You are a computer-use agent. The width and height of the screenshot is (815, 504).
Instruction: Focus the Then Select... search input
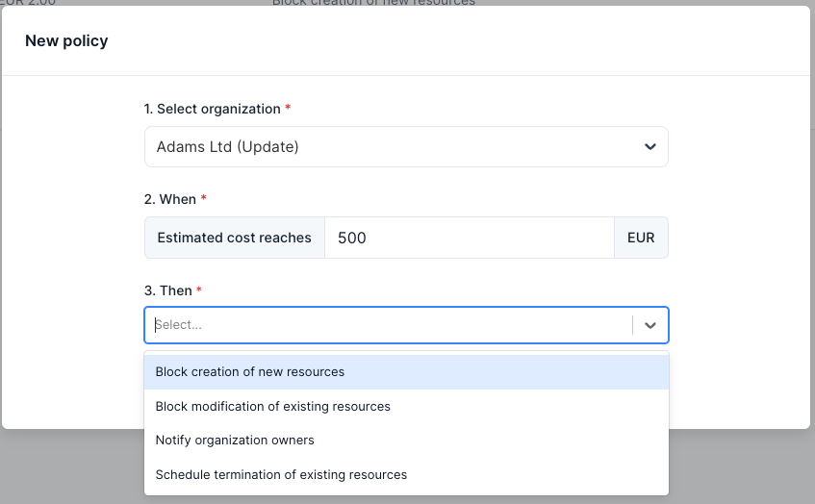click(385, 325)
